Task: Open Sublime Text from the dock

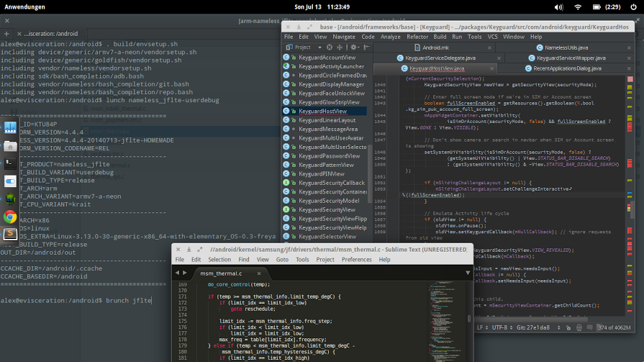Action: tap(10, 234)
